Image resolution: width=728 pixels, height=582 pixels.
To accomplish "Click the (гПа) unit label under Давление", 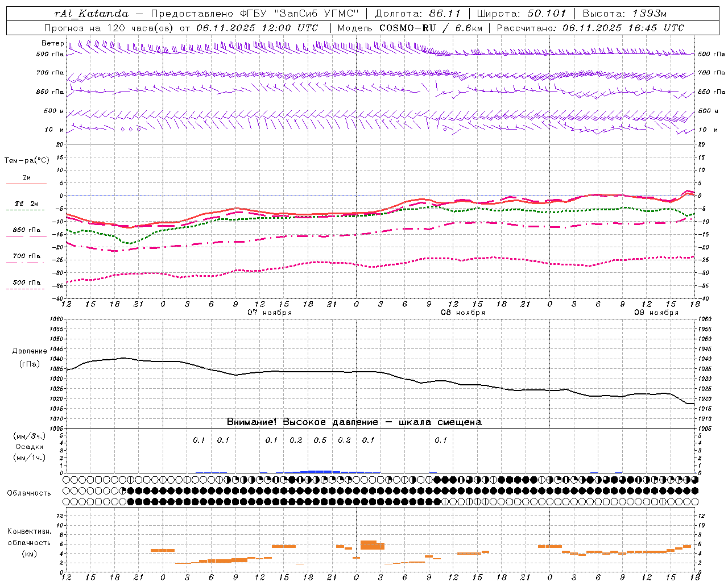I will click(x=30, y=364).
